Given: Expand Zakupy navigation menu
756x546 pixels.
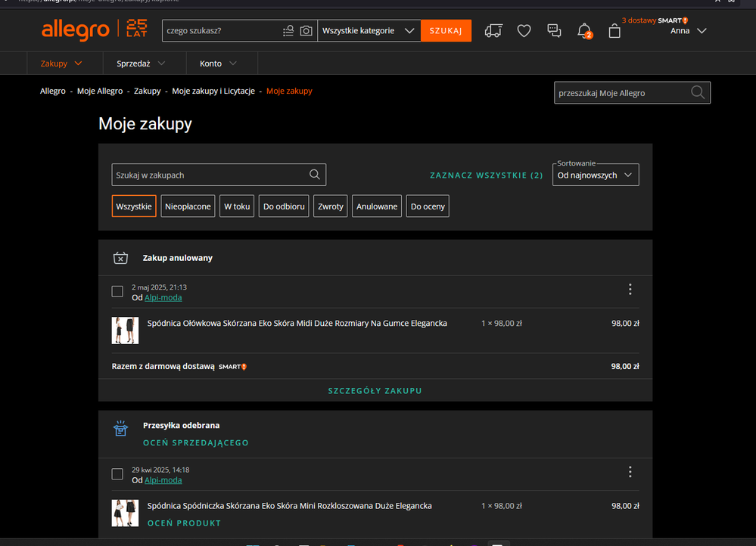Looking at the screenshot, I should click(61, 64).
